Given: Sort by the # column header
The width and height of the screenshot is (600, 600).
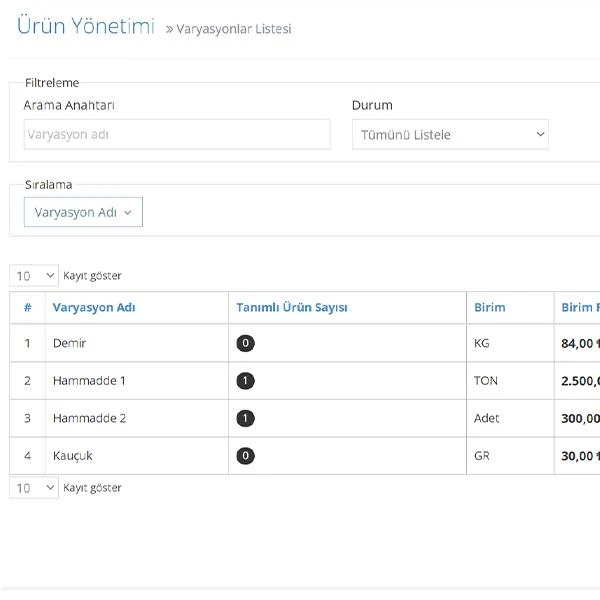Looking at the screenshot, I should tap(28, 307).
